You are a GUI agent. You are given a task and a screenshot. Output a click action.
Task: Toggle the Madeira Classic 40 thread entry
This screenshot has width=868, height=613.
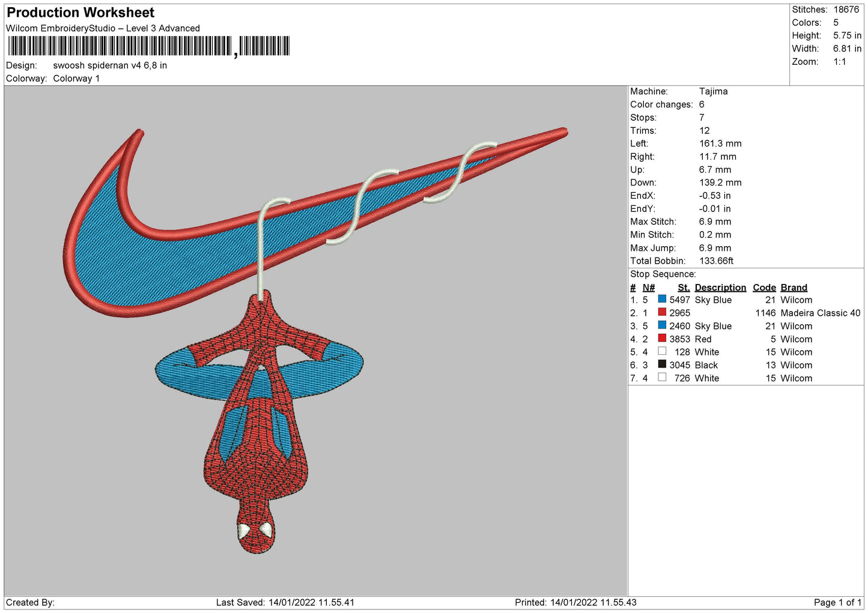819,312
